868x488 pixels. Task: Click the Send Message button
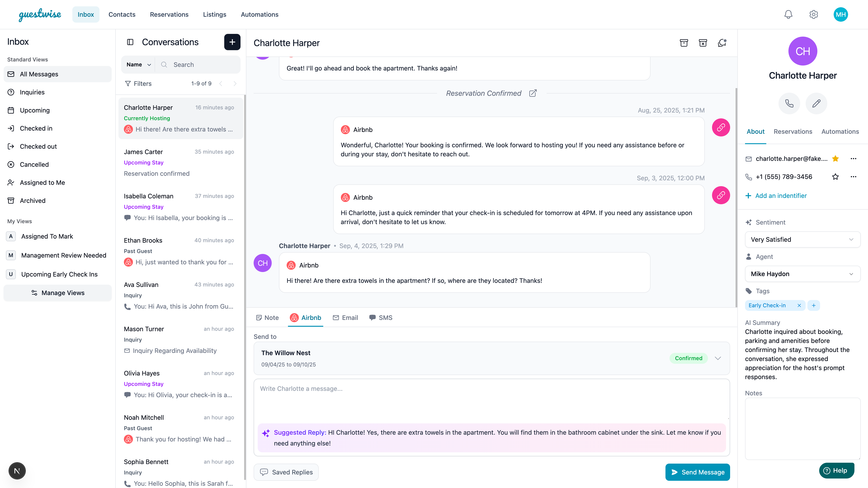tap(698, 472)
